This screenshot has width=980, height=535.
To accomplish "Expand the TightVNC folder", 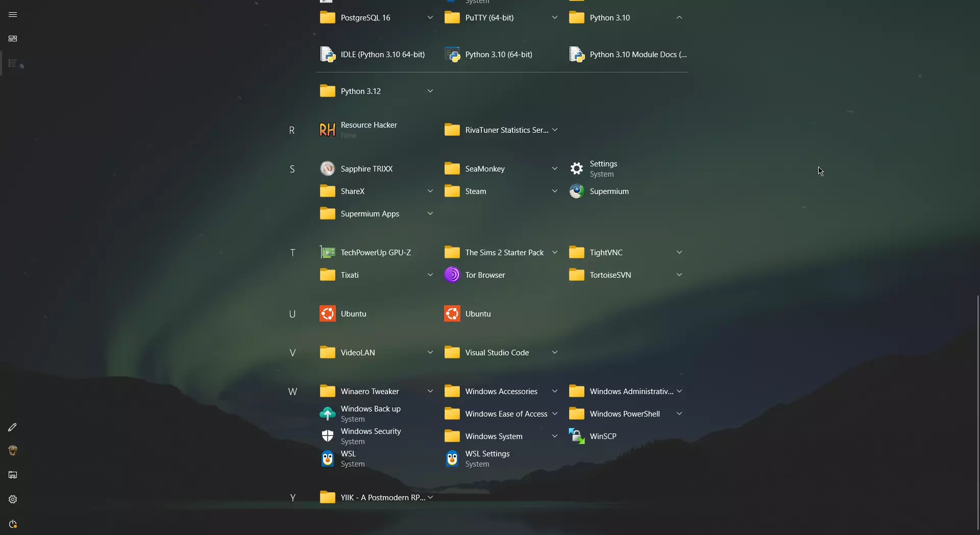I will [x=626, y=252].
